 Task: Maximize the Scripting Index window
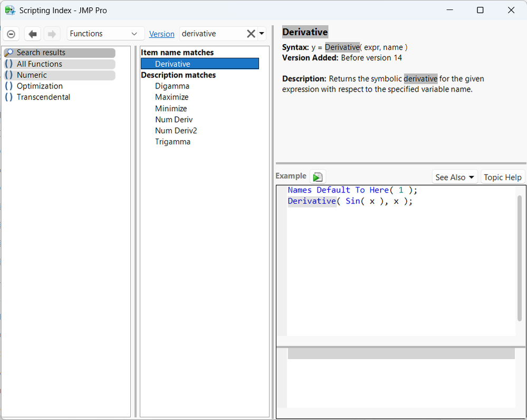[480, 10]
